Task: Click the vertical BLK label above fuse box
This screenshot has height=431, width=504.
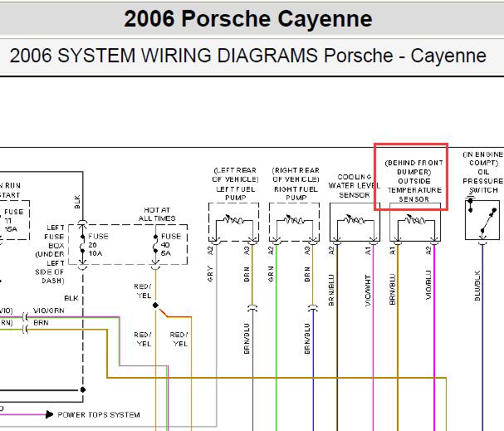Action: tap(77, 202)
